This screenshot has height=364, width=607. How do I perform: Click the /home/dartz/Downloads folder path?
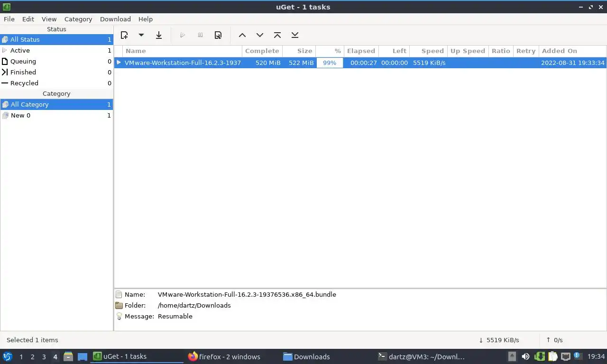[194, 305]
